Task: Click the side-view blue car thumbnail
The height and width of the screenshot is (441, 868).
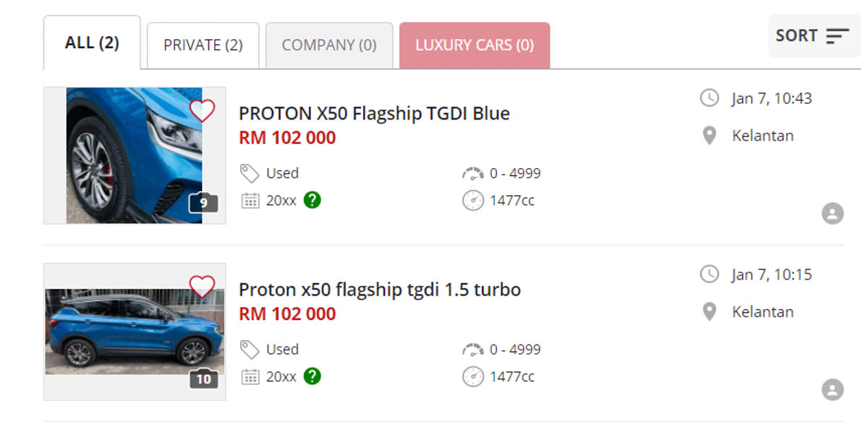Action: pos(123,333)
